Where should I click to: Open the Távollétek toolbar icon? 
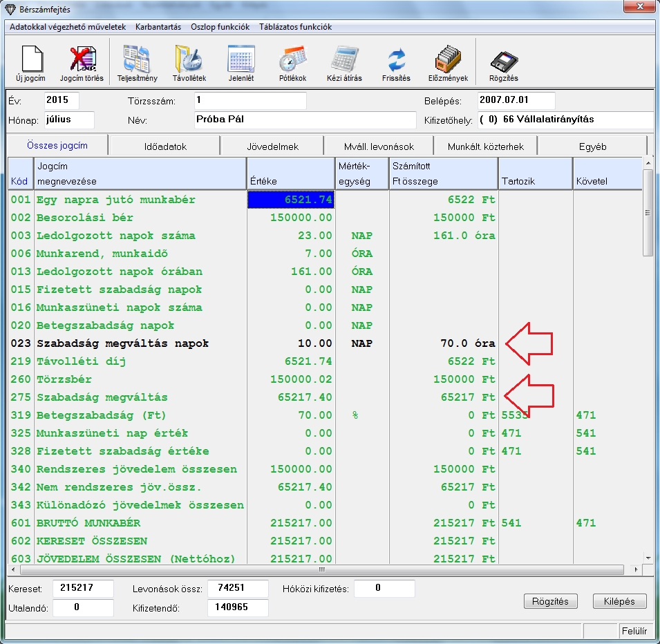[189, 59]
